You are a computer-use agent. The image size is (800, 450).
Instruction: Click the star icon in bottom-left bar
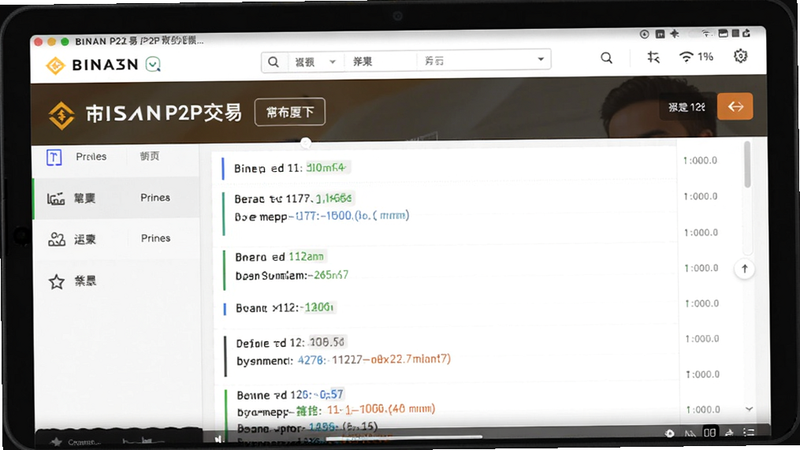(57, 442)
